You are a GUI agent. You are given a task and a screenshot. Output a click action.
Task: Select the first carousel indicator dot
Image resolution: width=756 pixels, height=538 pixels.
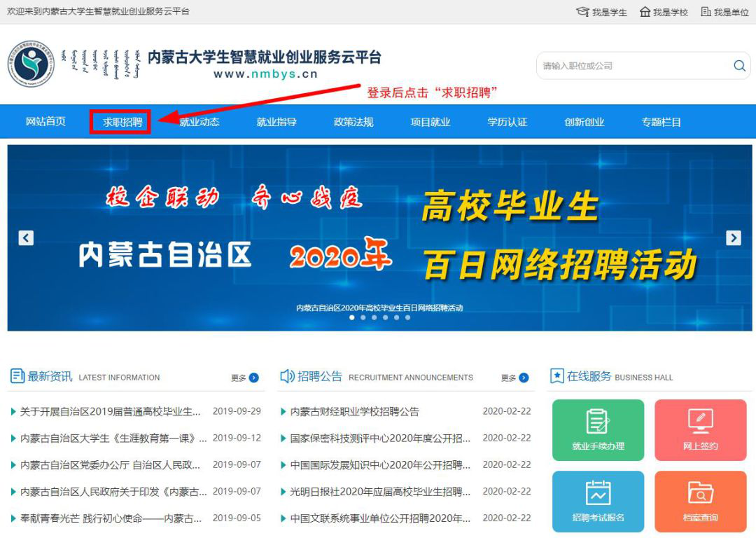(x=352, y=317)
